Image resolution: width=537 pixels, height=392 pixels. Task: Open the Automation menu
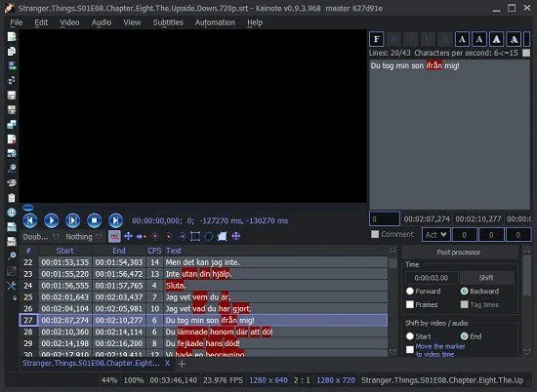215,22
